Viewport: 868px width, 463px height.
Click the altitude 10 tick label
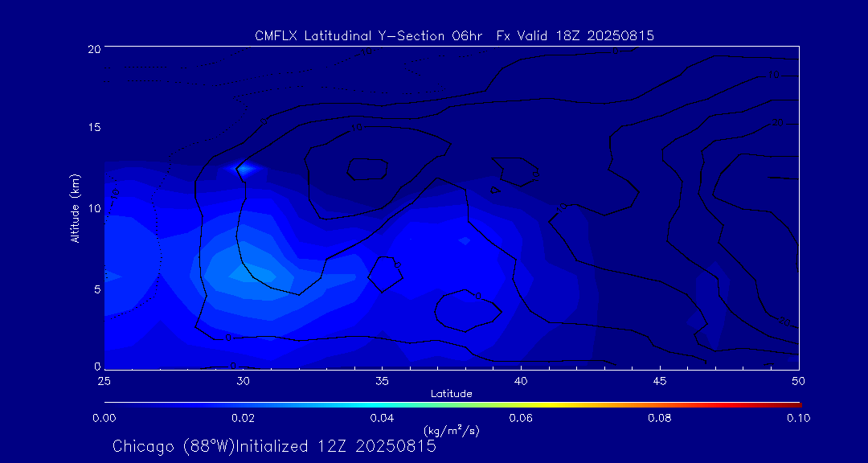93,208
